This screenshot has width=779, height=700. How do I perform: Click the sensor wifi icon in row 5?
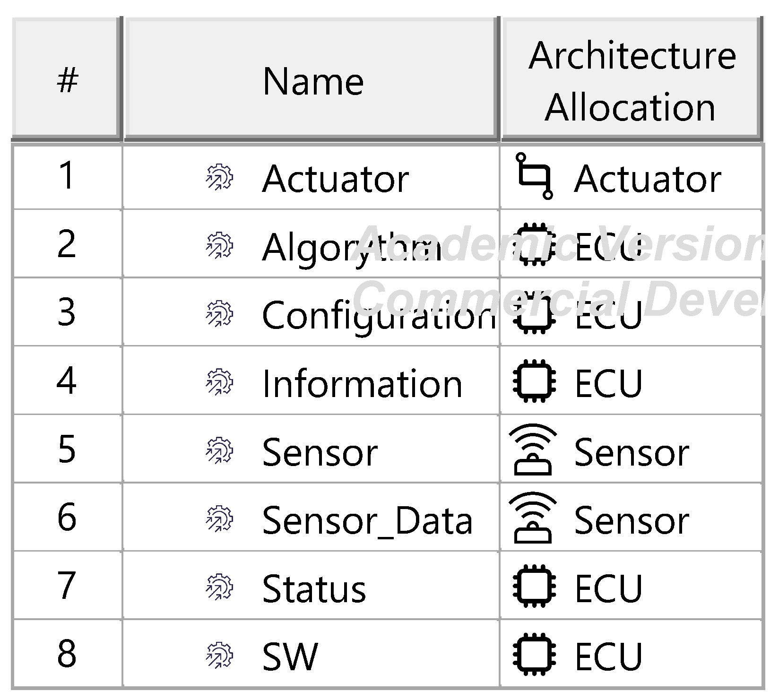533,449
